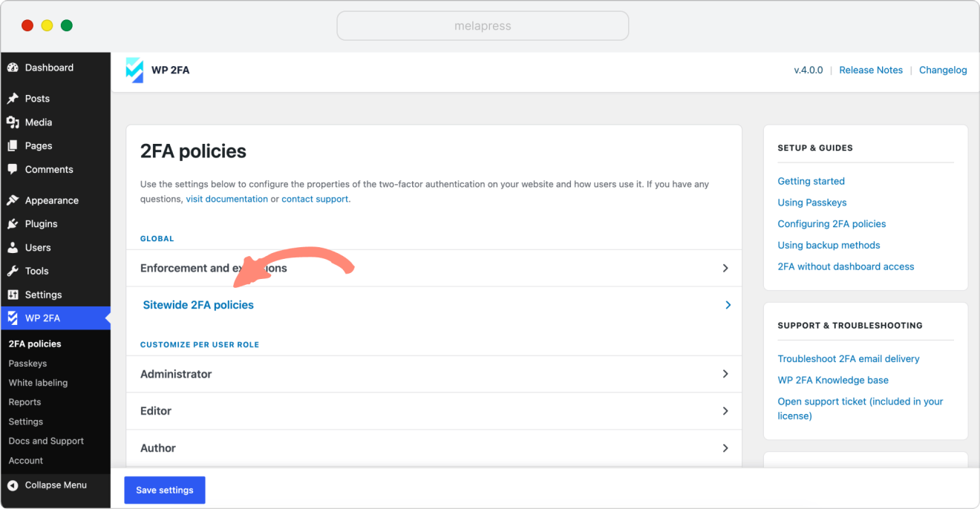This screenshot has width=980, height=509.
Task: Expand Sitewide 2FA policies chevron
Action: coord(728,305)
